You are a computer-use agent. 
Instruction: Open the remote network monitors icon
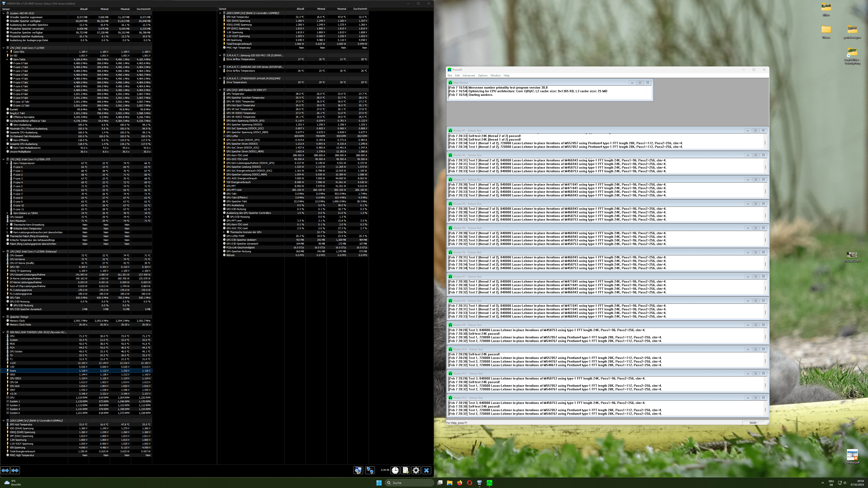pyautogui.click(x=370, y=470)
